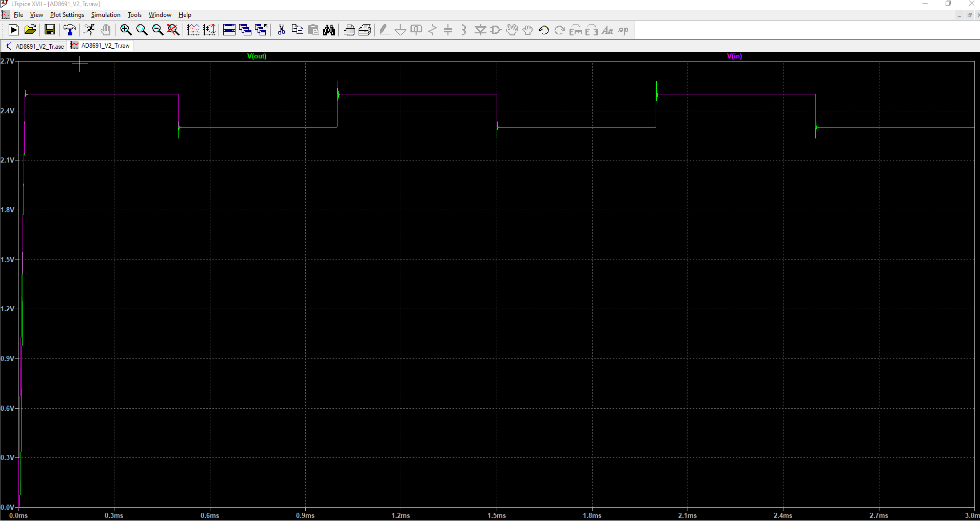Open the Window menu
980x521 pixels.
click(160, 15)
